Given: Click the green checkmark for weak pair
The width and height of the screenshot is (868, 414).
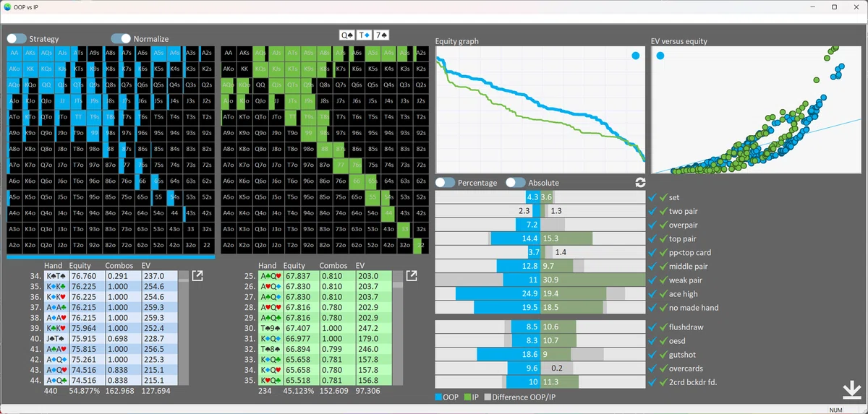Looking at the screenshot, I should tap(663, 280).
